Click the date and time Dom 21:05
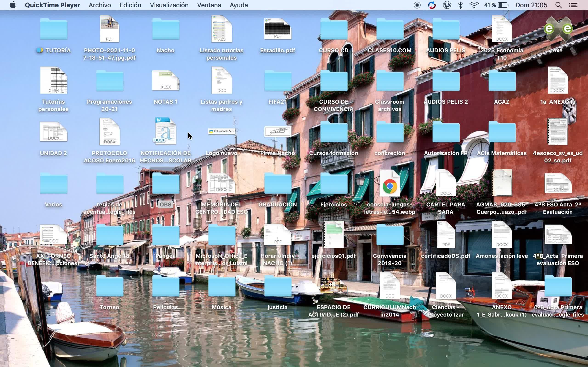Image resolution: width=588 pixels, height=367 pixels. 531,5
